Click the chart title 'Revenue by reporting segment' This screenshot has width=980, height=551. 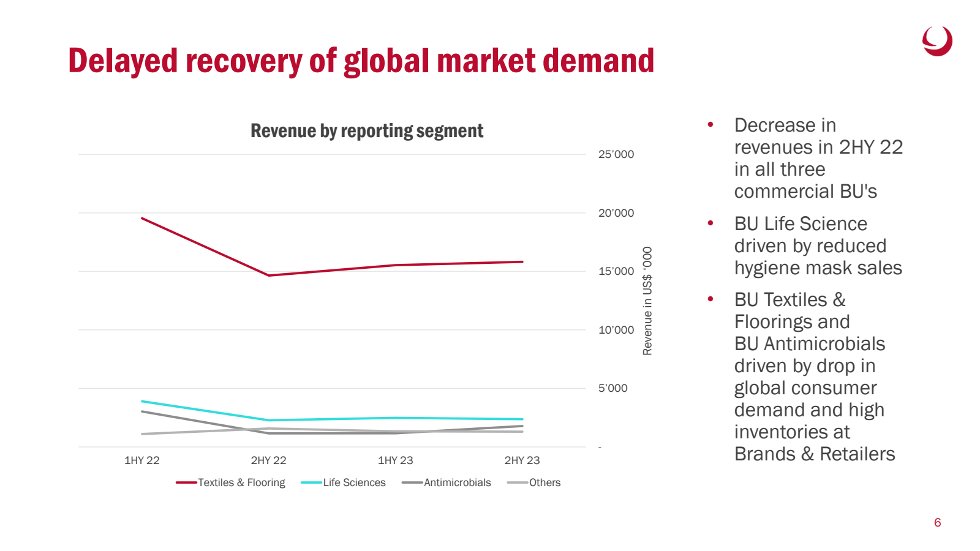[x=367, y=130]
